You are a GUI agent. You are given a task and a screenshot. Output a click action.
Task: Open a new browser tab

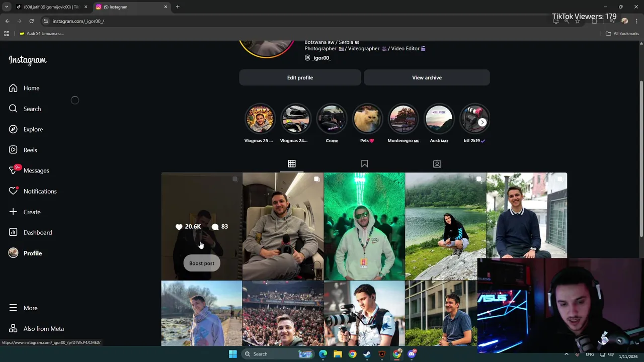(x=178, y=7)
